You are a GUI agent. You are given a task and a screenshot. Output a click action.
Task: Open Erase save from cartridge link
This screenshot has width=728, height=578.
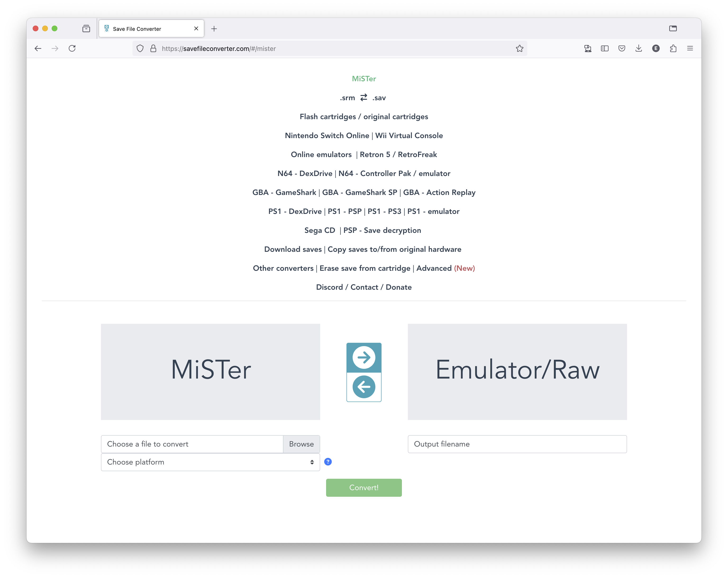(365, 268)
